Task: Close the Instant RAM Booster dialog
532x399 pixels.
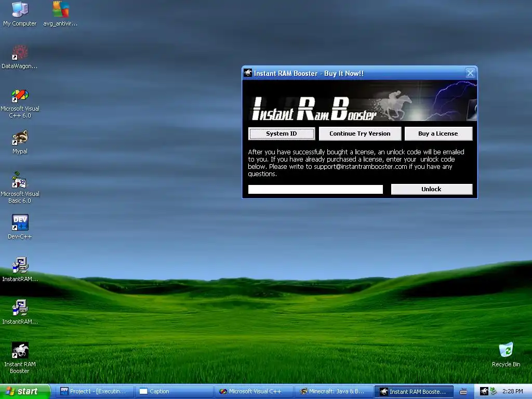Action: pyautogui.click(x=470, y=73)
